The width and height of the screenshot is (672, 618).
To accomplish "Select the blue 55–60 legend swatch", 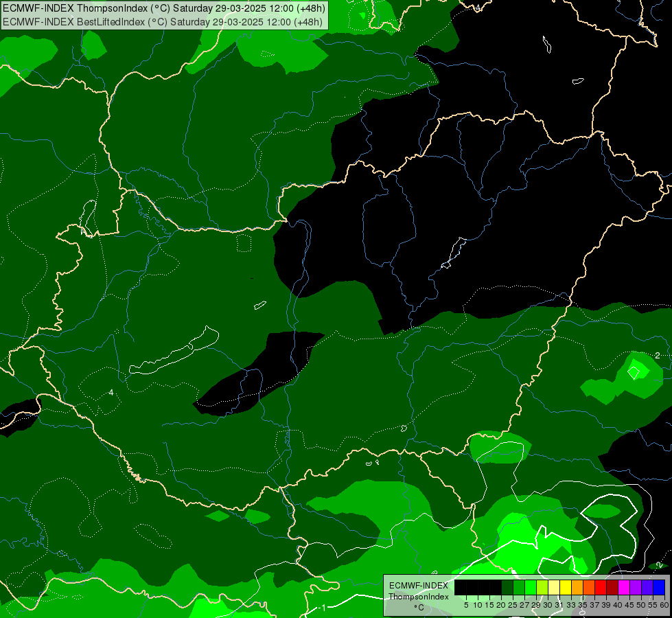I will pyautogui.click(x=659, y=587).
